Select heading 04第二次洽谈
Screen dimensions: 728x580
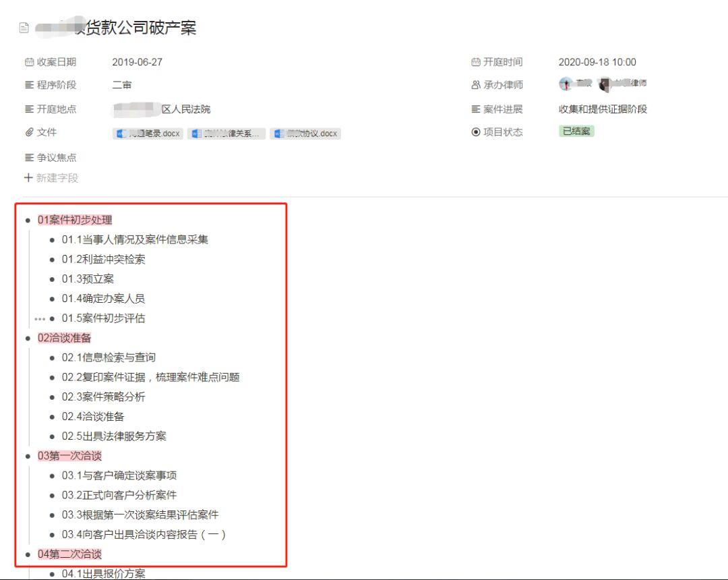(69, 554)
